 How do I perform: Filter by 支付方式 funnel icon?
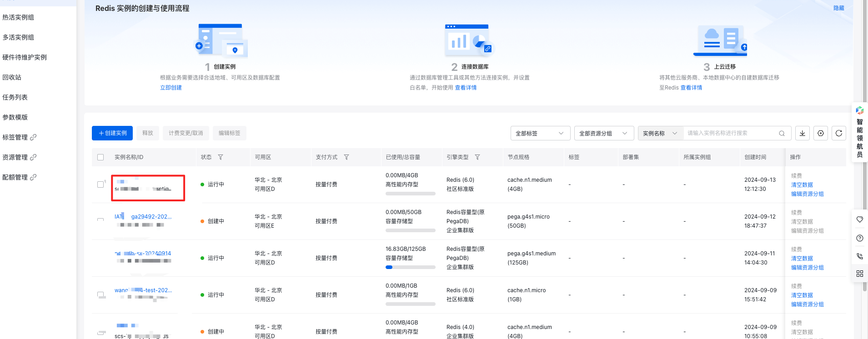346,157
